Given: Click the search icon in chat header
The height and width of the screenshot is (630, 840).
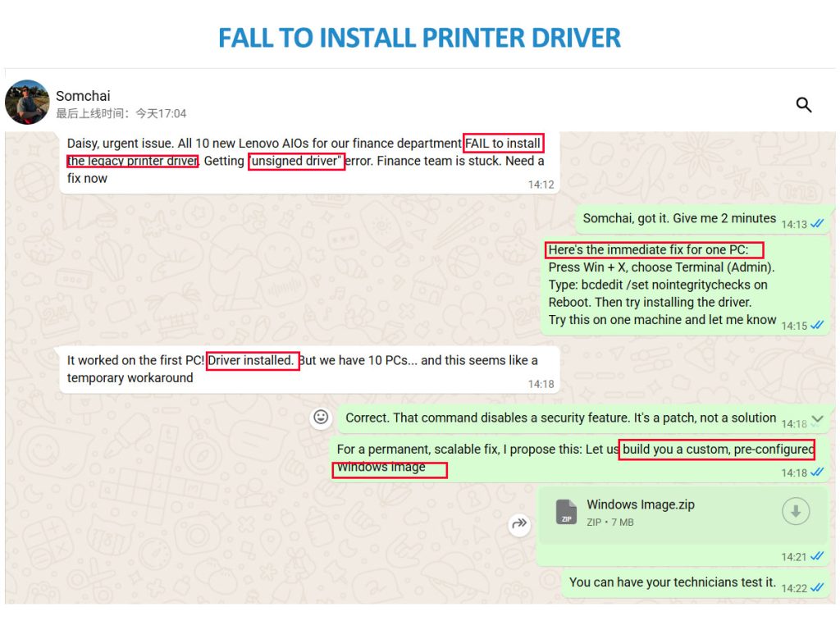Looking at the screenshot, I should pyautogui.click(x=804, y=104).
